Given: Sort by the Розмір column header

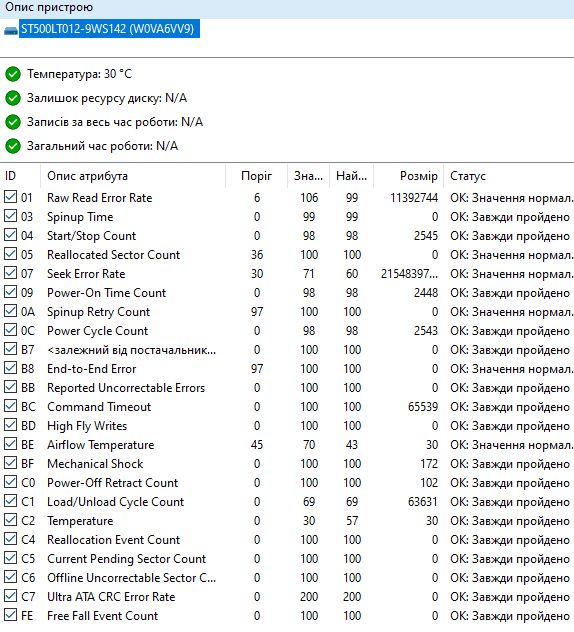Looking at the screenshot, I should pyautogui.click(x=408, y=176).
